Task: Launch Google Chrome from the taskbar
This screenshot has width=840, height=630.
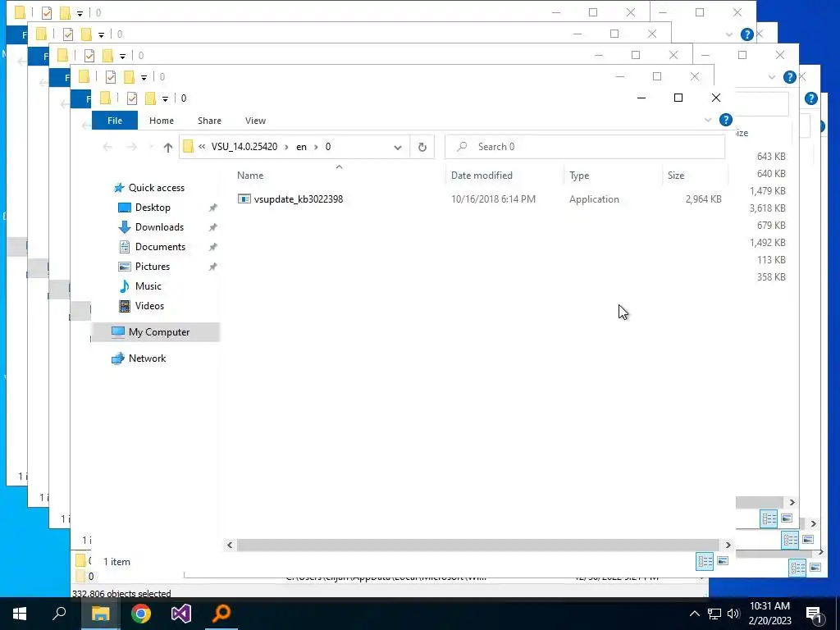Action: [x=141, y=614]
